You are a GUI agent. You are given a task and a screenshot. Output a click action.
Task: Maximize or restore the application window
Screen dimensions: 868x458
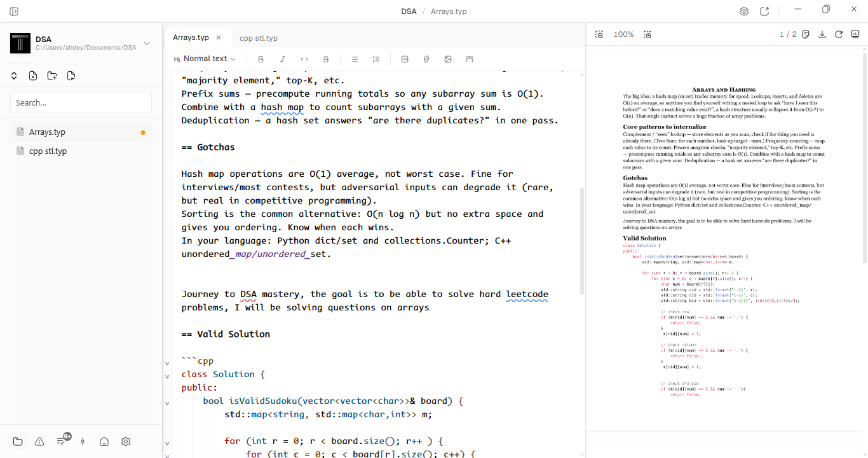click(826, 10)
